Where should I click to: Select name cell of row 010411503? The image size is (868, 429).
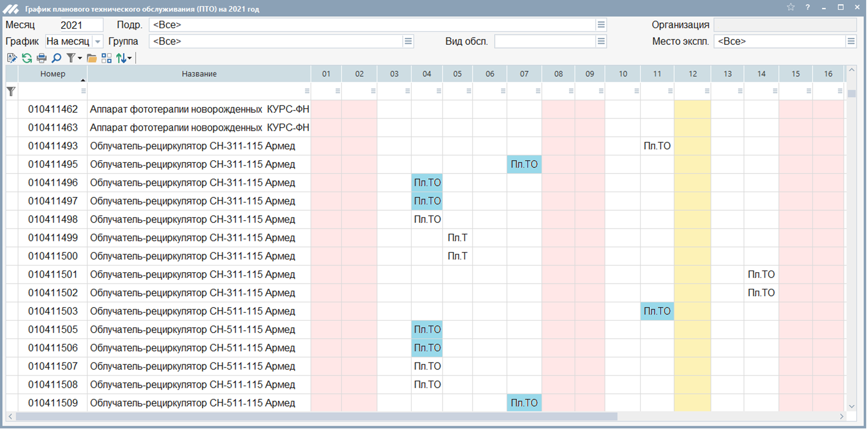coord(199,311)
